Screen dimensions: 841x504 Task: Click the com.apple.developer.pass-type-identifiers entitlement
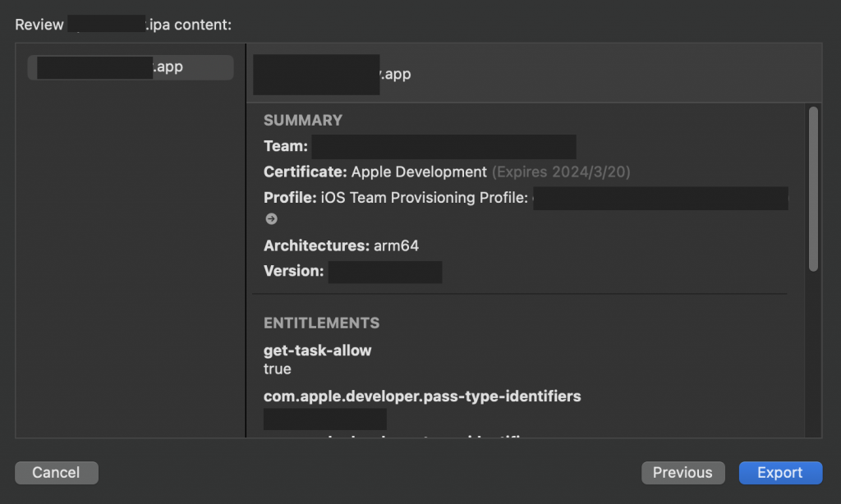421,396
